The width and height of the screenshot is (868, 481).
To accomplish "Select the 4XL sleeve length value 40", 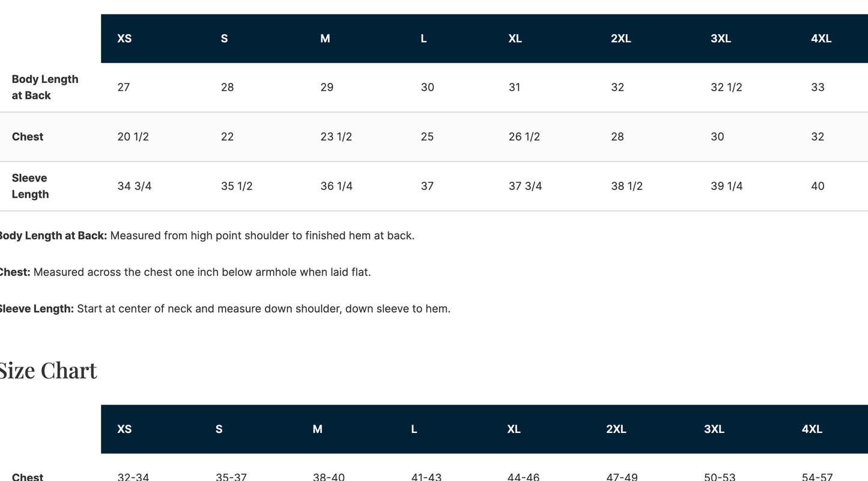I will point(818,186).
